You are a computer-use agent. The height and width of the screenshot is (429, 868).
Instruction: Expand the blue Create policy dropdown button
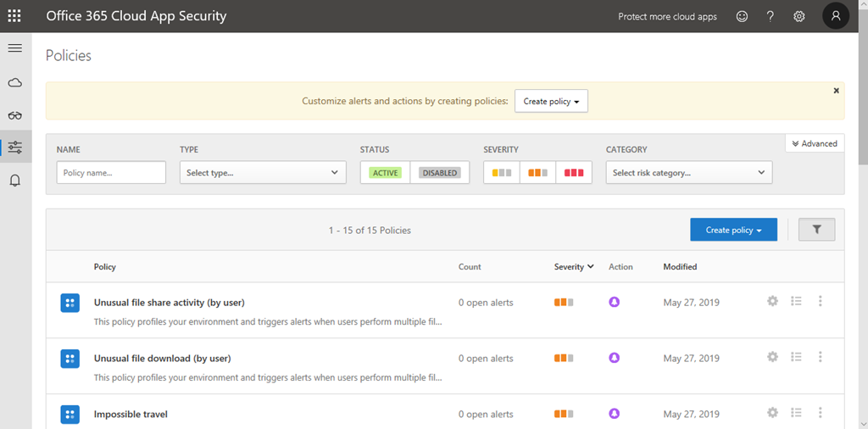point(733,230)
